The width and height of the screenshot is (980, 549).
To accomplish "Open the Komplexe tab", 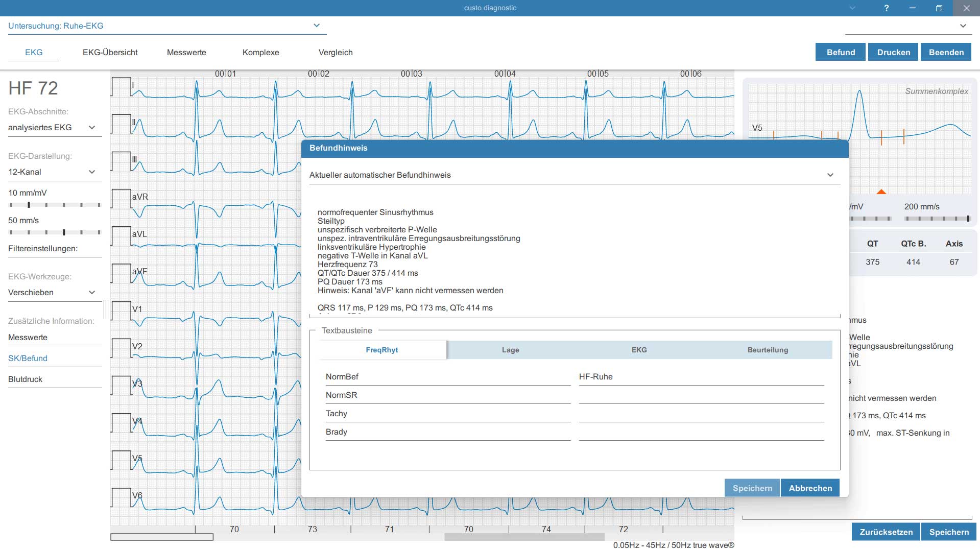I will (261, 52).
